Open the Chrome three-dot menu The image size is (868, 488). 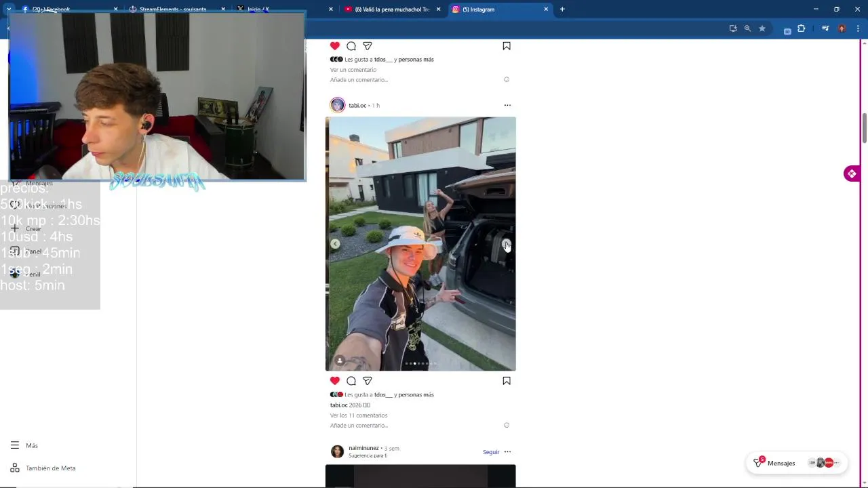coord(858,28)
